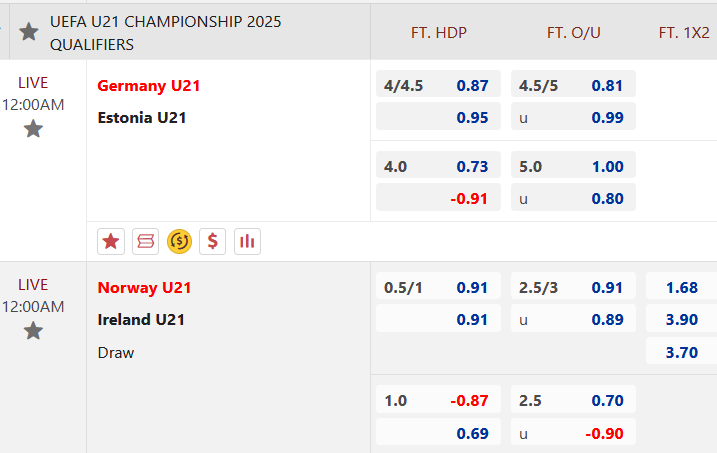Image resolution: width=717 pixels, height=453 pixels.
Task: Select red odds -0.91 for Estonia
Action: click(x=438, y=197)
